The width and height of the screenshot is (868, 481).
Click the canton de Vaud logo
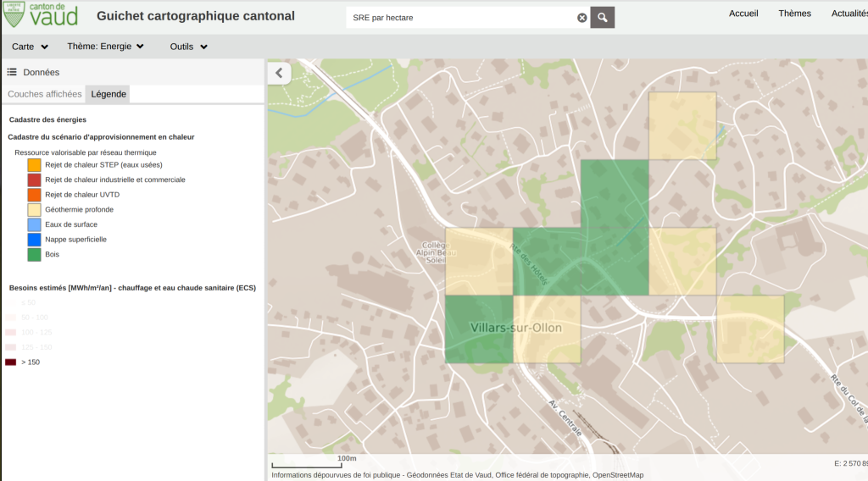click(41, 14)
